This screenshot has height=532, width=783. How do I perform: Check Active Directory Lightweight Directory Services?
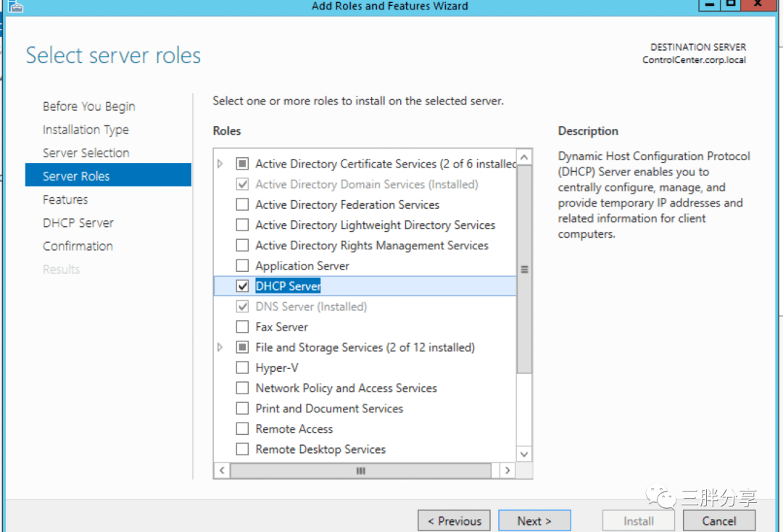coord(243,225)
